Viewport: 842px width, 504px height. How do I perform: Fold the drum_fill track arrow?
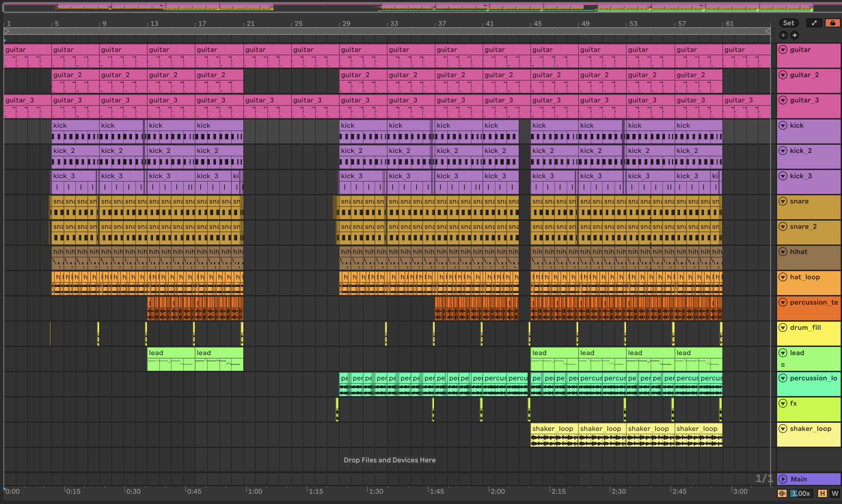[x=783, y=328]
